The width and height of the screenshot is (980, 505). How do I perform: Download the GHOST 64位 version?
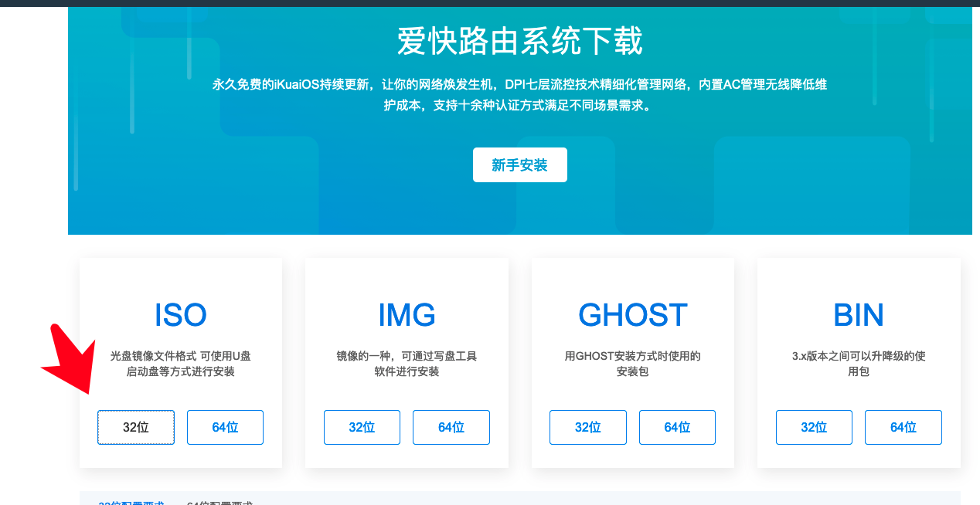tap(677, 427)
